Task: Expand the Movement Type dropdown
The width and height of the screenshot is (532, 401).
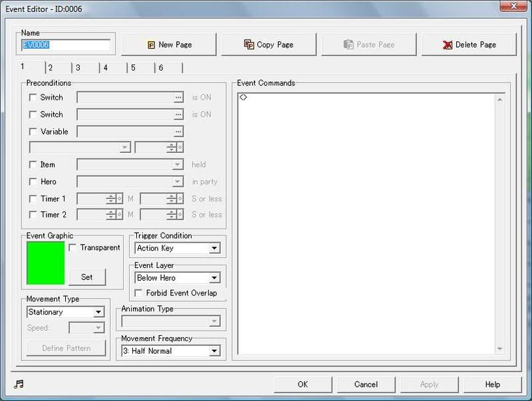Action: pos(65,312)
